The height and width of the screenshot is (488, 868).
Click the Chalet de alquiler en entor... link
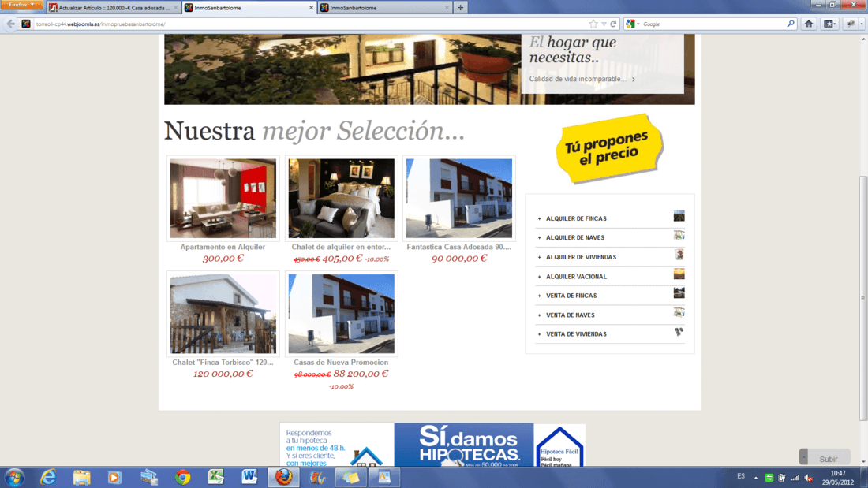pyautogui.click(x=341, y=248)
